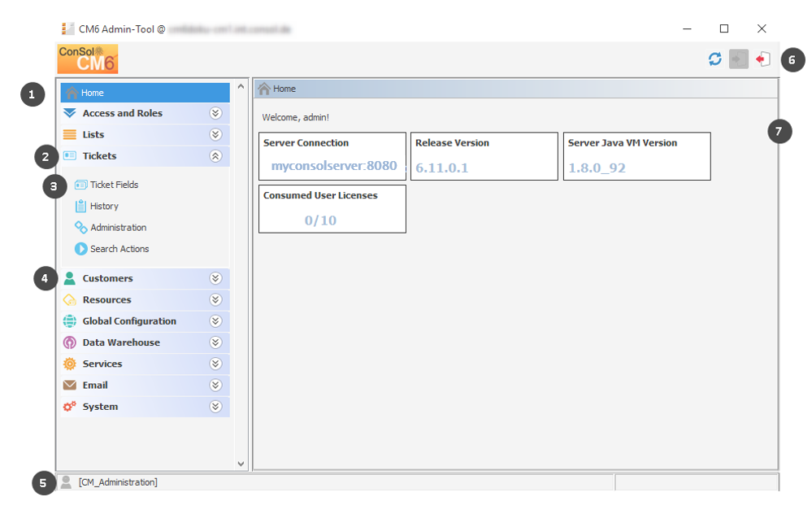
Task: Collapse the Tickets group chevron
Action: tap(215, 156)
